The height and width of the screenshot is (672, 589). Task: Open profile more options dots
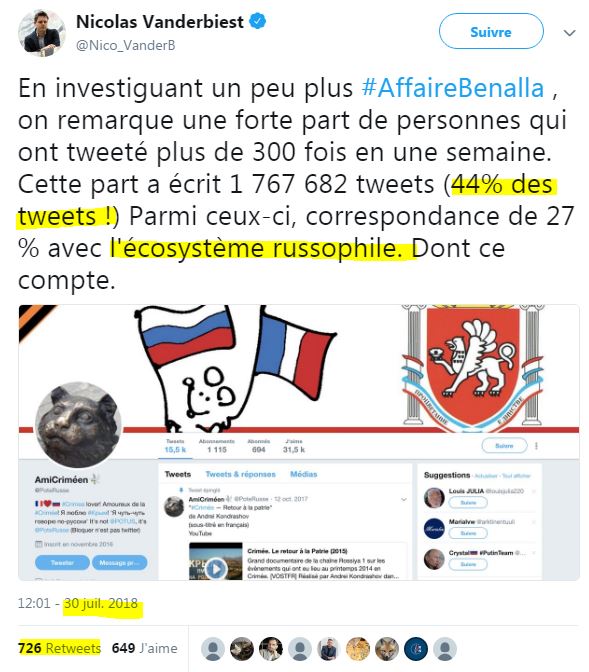(x=536, y=446)
